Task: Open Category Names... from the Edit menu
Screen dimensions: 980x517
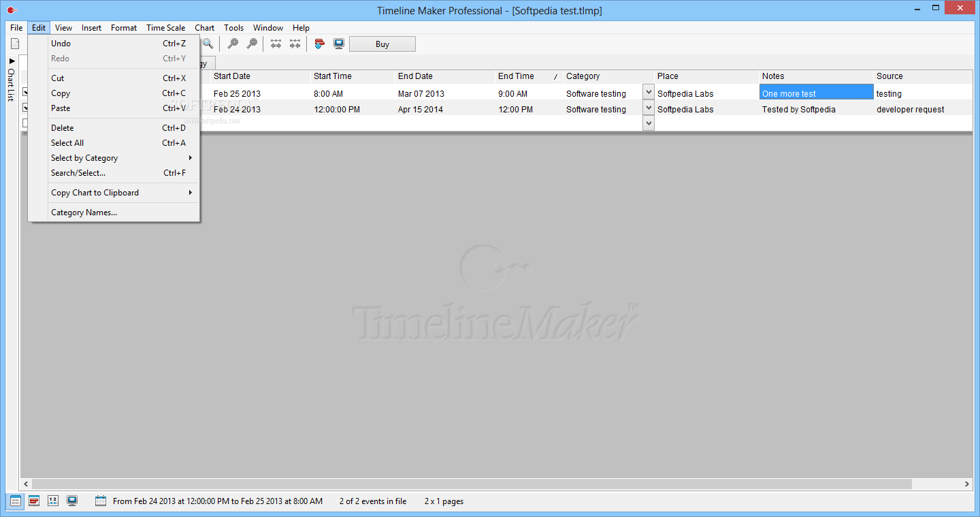Action: point(114,213)
